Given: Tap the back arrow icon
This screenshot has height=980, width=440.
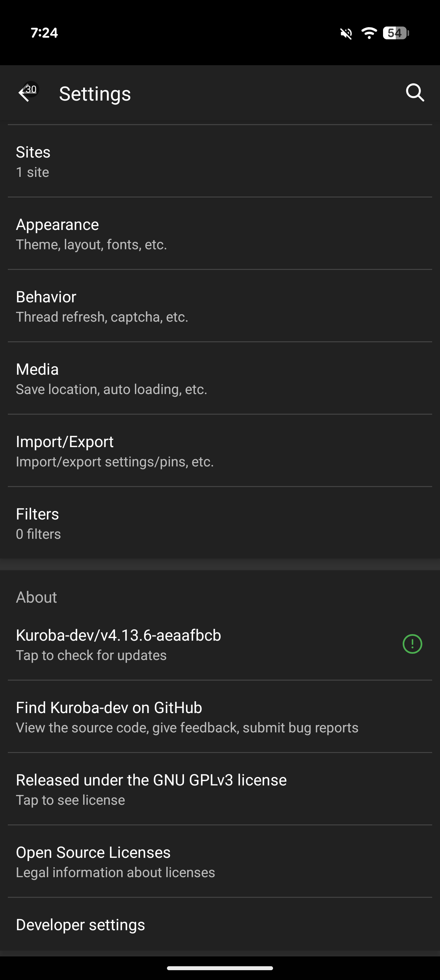Looking at the screenshot, I should click(25, 93).
